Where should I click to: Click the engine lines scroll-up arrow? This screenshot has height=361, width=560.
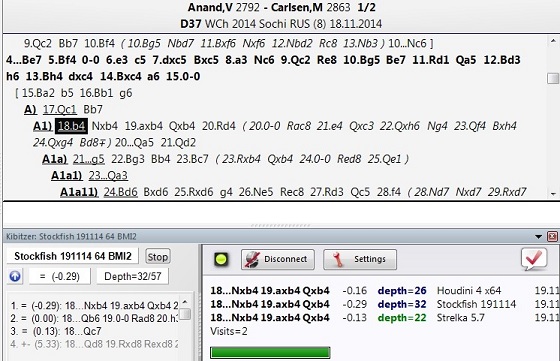click(185, 302)
